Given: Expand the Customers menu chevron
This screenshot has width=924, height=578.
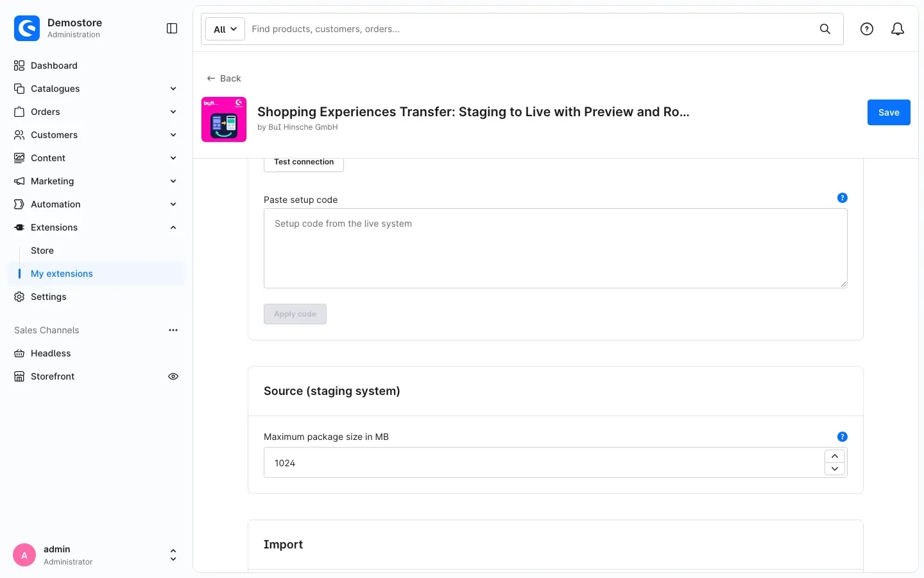Looking at the screenshot, I should point(173,135).
